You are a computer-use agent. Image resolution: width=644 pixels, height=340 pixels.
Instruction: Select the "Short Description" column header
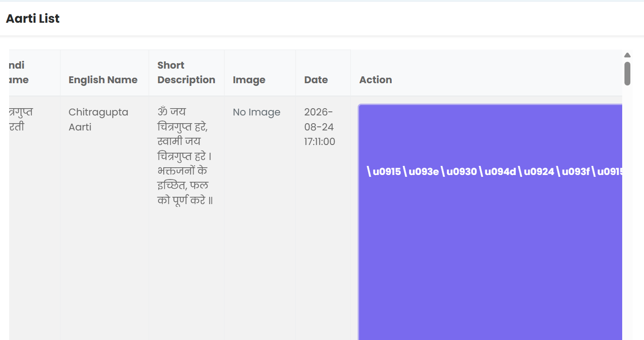point(186,73)
